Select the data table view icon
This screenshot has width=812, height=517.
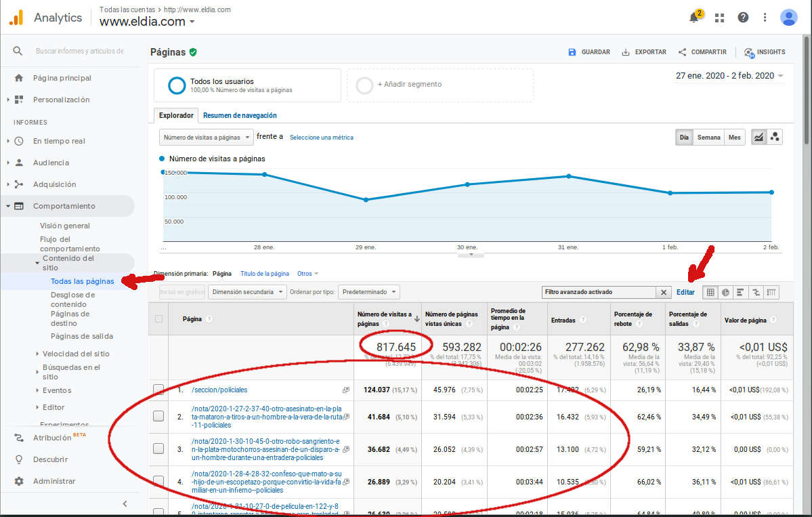point(710,292)
